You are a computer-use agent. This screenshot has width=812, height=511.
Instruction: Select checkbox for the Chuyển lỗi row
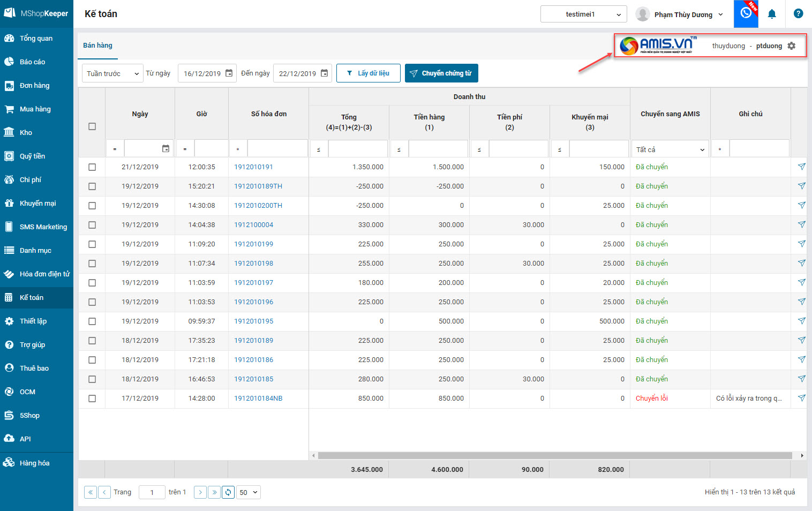[x=92, y=399]
